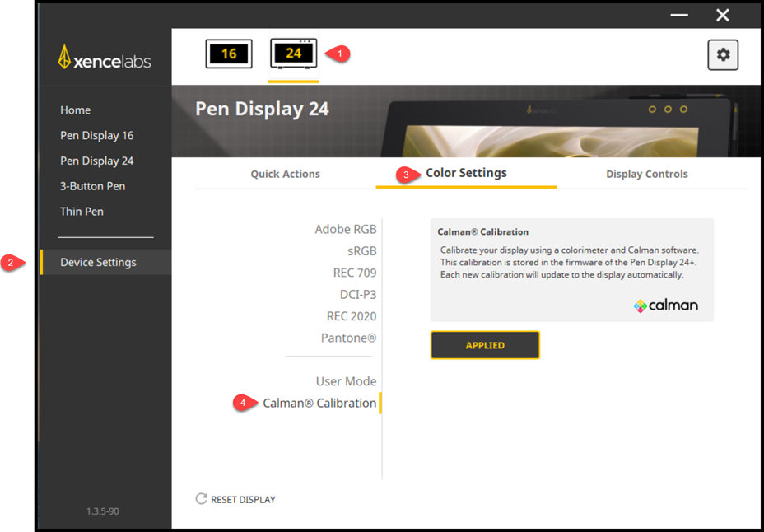The image size is (764, 532).
Task: Open the settings gear button
Action: (723, 54)
